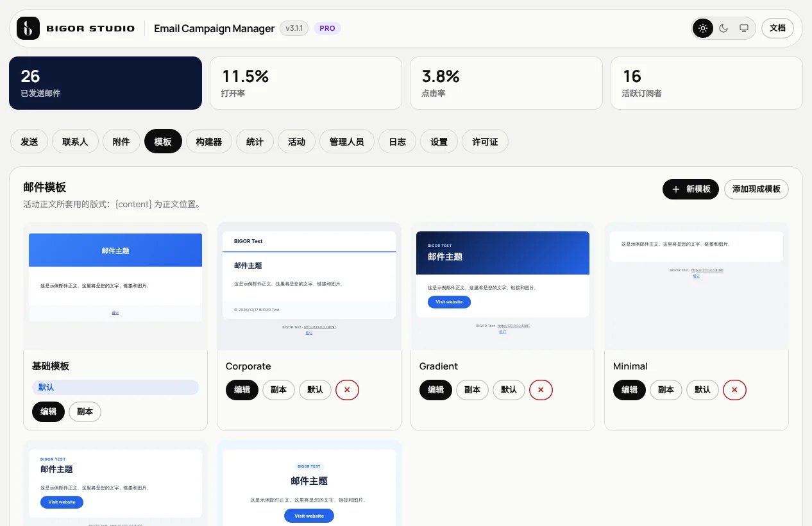Screen dimensions: 812x526
Task: Go to the 构建器 tab
Action: [209, 142]
